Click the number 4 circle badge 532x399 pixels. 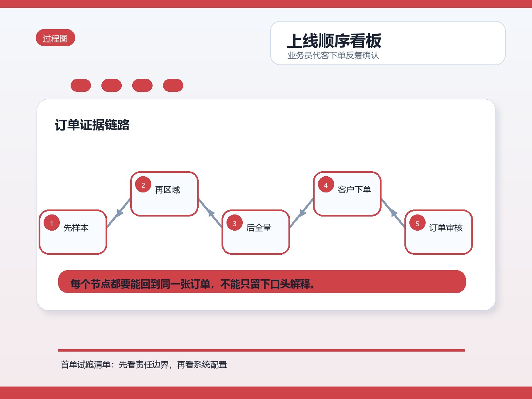[x=326, y=185]
